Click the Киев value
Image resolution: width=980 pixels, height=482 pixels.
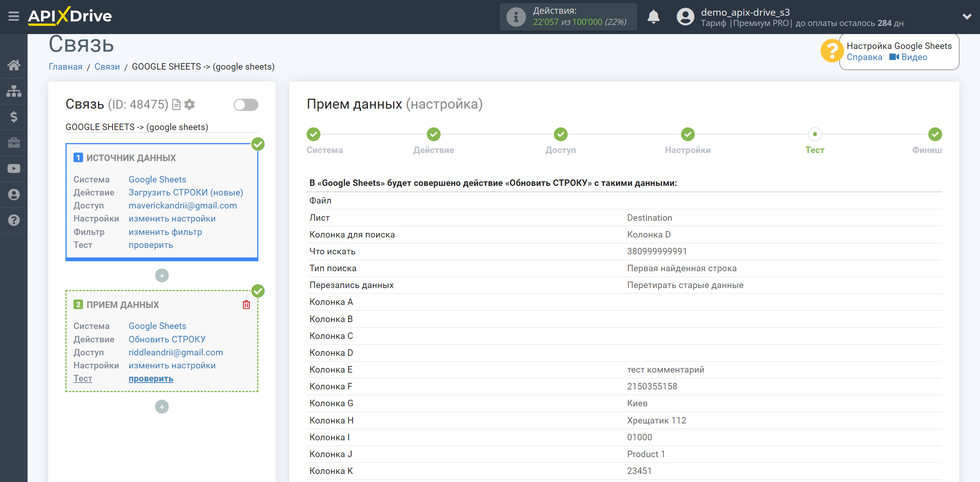(x=637, y=403)
